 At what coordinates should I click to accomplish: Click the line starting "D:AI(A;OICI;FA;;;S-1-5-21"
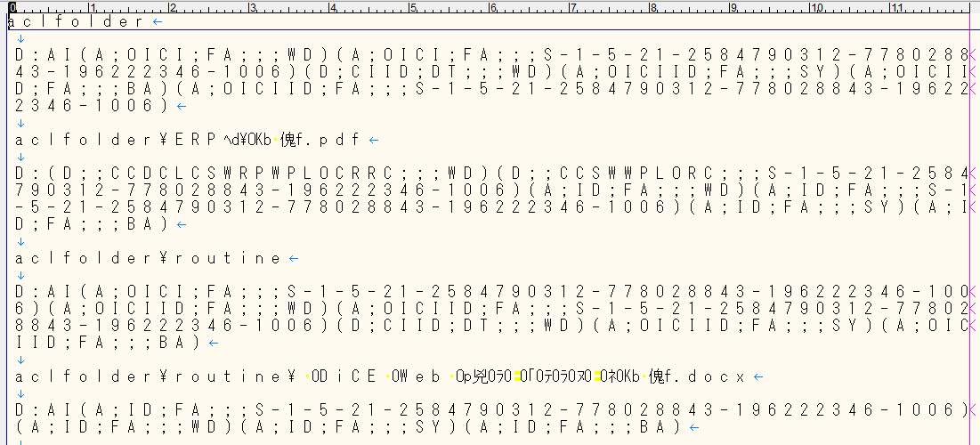491,292
